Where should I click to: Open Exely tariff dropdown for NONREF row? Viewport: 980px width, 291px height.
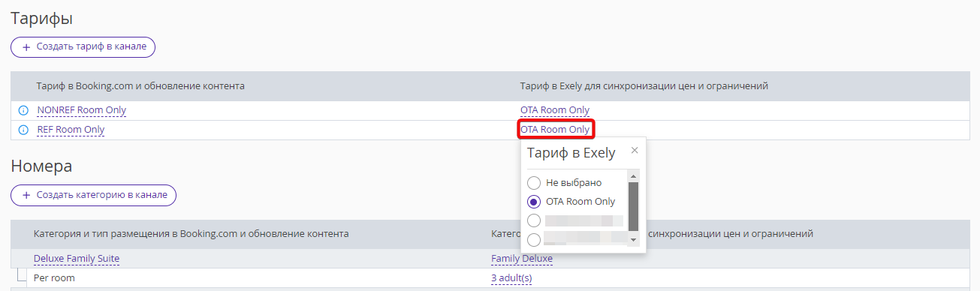click(x=555, y=110)
